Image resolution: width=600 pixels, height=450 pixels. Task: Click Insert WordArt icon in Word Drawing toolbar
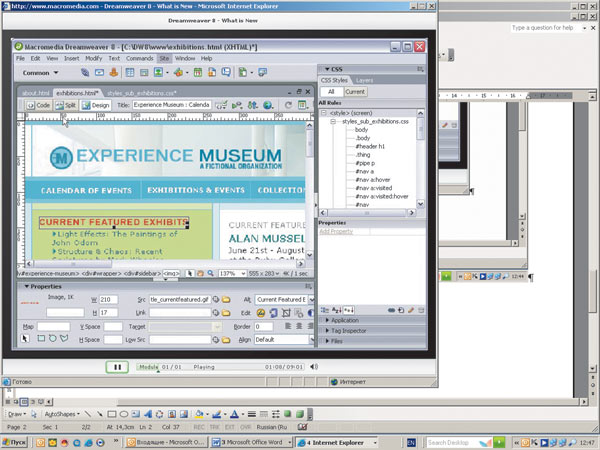[x=148, y=414]
